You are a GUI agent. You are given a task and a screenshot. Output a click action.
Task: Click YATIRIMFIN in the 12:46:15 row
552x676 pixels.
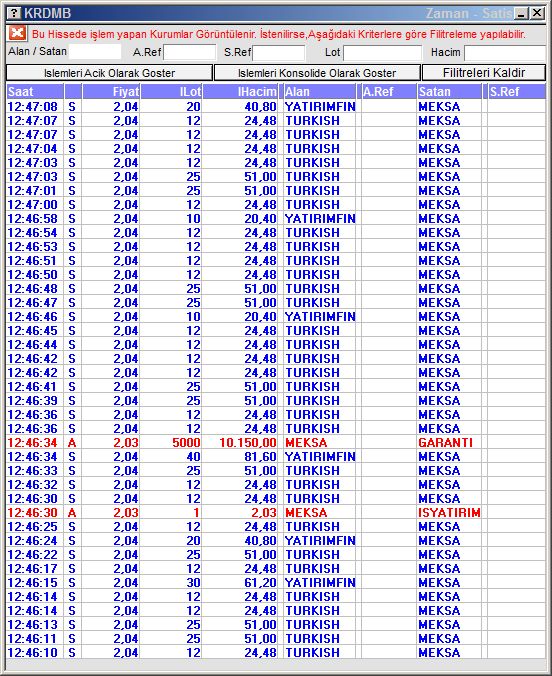coord(320,582)
